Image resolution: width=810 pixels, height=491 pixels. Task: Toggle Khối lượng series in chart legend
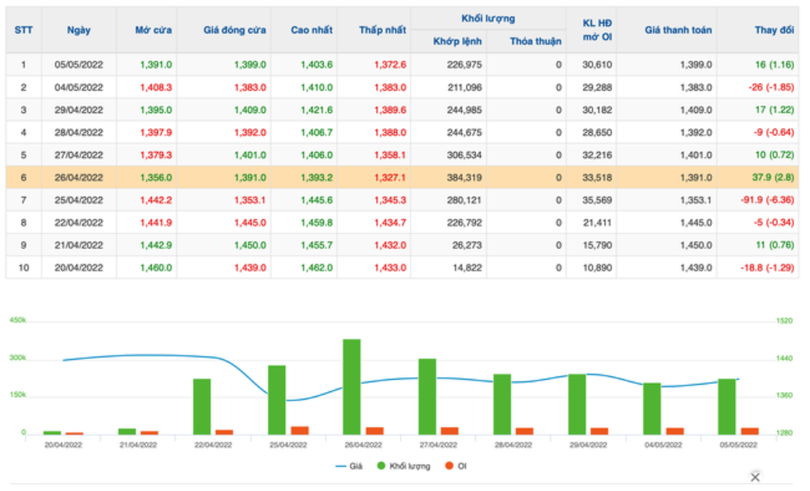pos(401,465)
